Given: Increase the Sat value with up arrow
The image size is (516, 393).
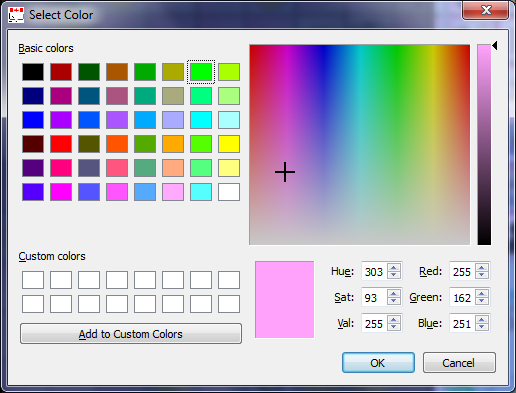Looking at the screenshot, I should (x=394, y=293).
